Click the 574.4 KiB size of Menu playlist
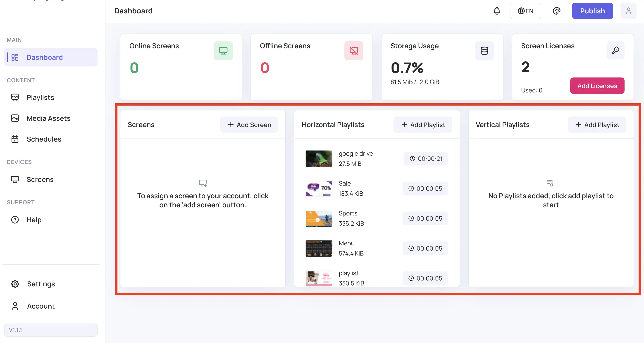 point(351,253)
